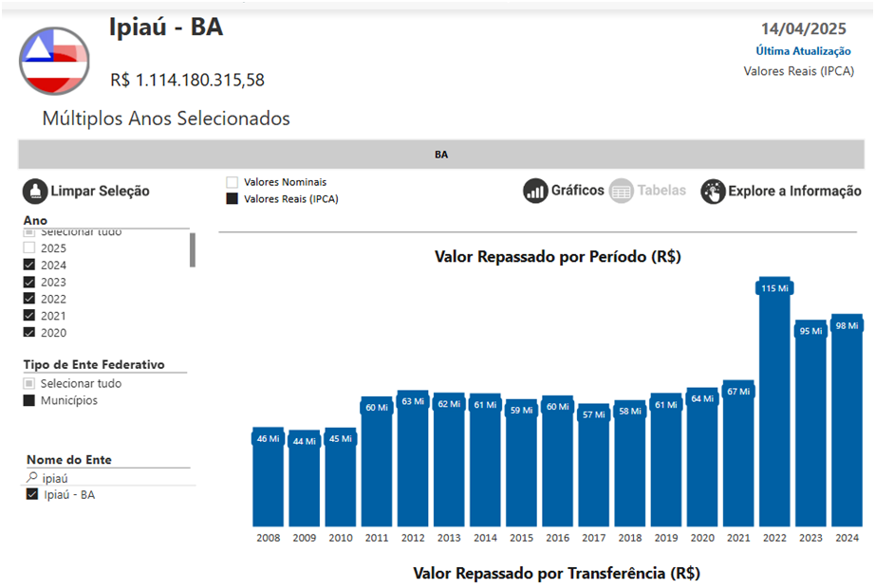Image resolution: width=875 pixels, height=588 pixels.
Task: Click the ipiaú search input field
Action: tap(114, 478)
